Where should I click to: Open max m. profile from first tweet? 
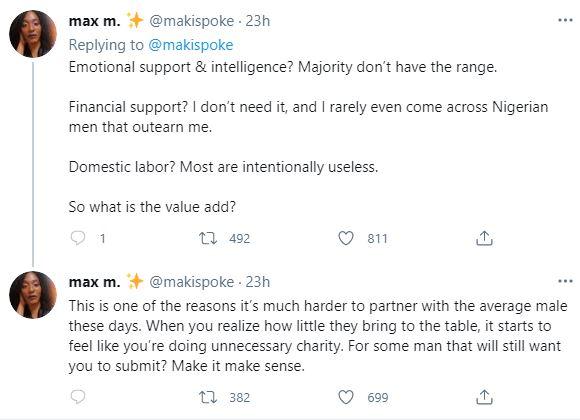click(95, 21)
